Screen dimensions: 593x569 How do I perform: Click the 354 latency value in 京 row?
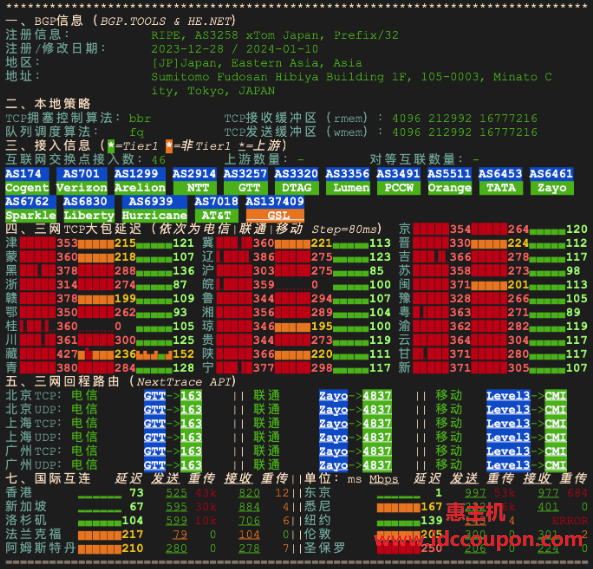(x=460, y=229)
